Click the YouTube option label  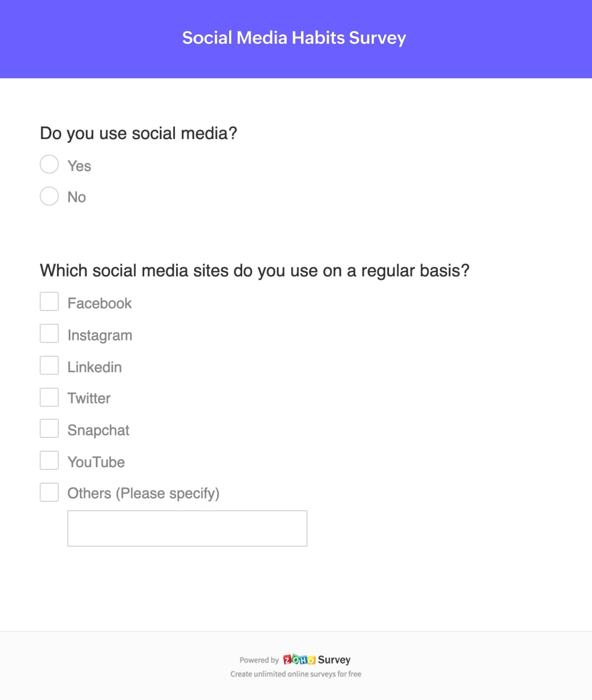tap(96, 462)
